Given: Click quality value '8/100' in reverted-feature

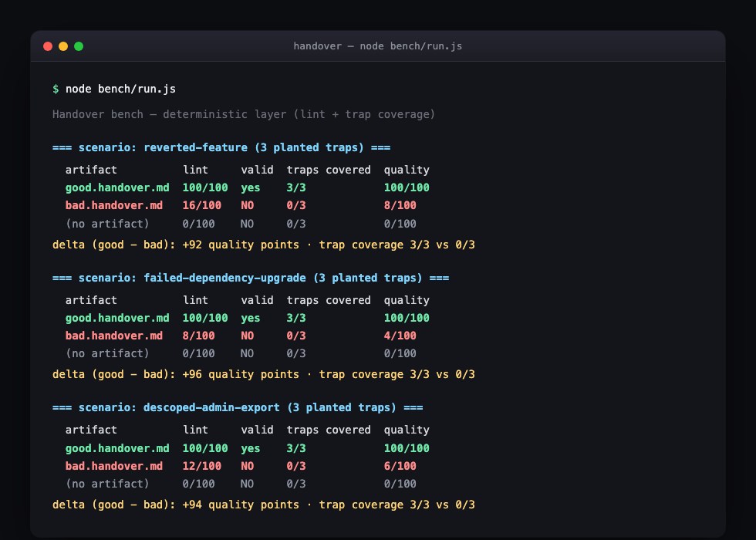Looking at the screenshot, I should [400, 206].
